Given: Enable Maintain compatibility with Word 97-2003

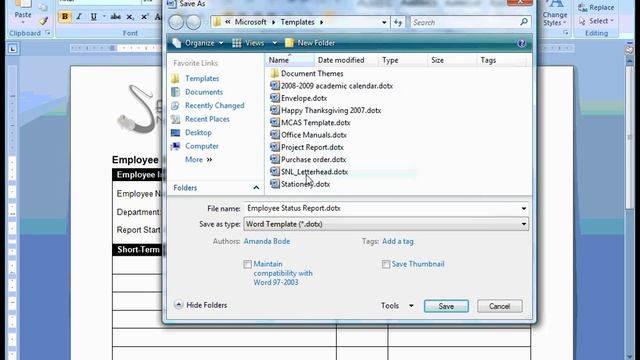Looking at the screenshot, I should (x=247, y=264).
